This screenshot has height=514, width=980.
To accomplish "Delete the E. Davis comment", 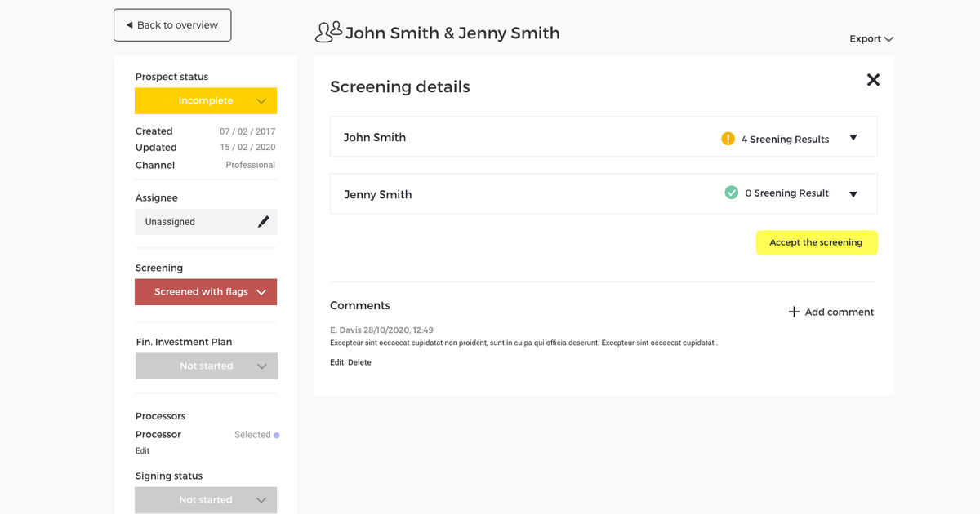I will point(359,362).
